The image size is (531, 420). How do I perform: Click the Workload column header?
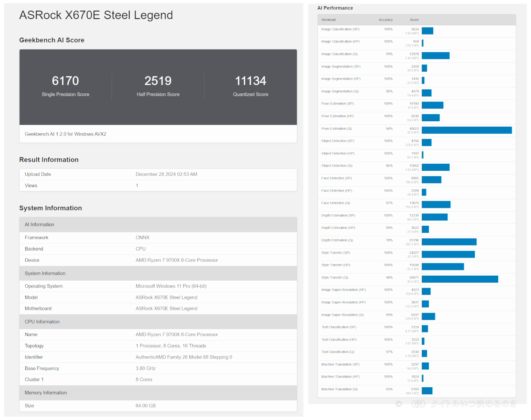click(328, 20)
